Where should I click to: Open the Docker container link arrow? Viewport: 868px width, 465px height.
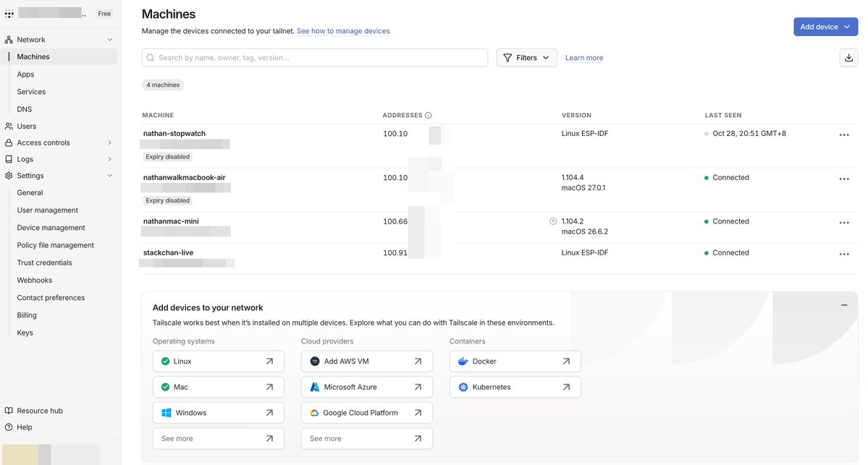coord(566,362)
